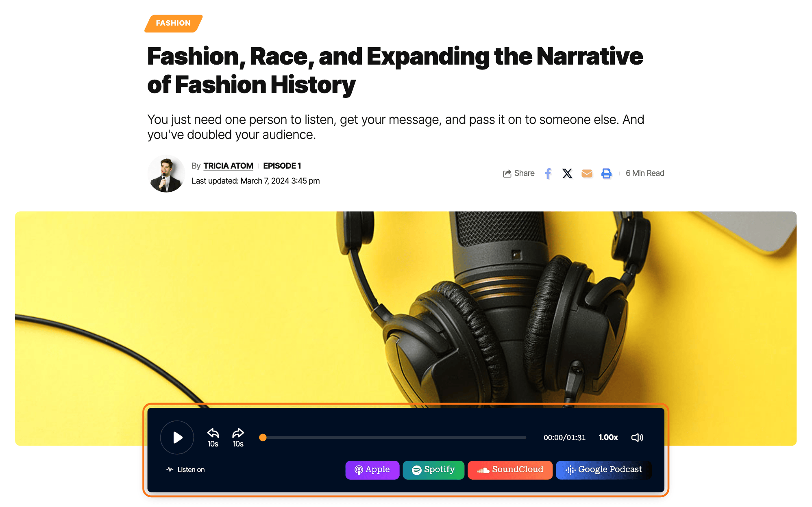This screenshot has height=507, width=812.
Task: Share the article on Facebook
Action: tap(548, 173)
